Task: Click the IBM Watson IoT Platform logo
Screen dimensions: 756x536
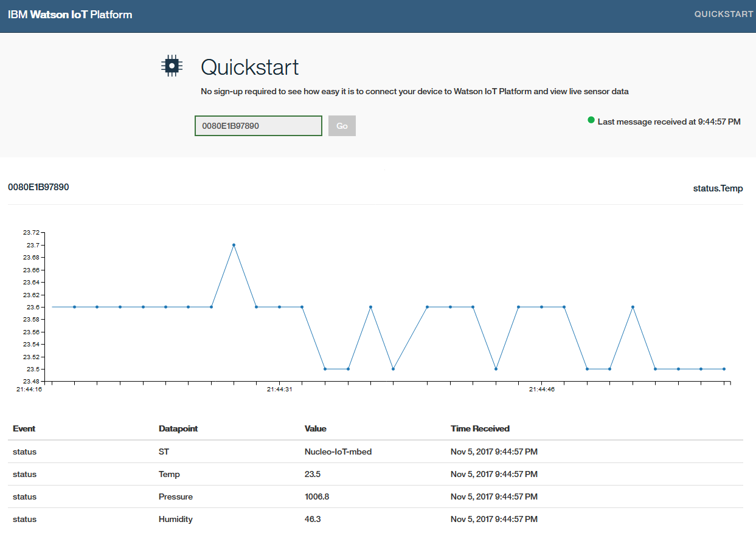Action: click(x=70, y=15)
